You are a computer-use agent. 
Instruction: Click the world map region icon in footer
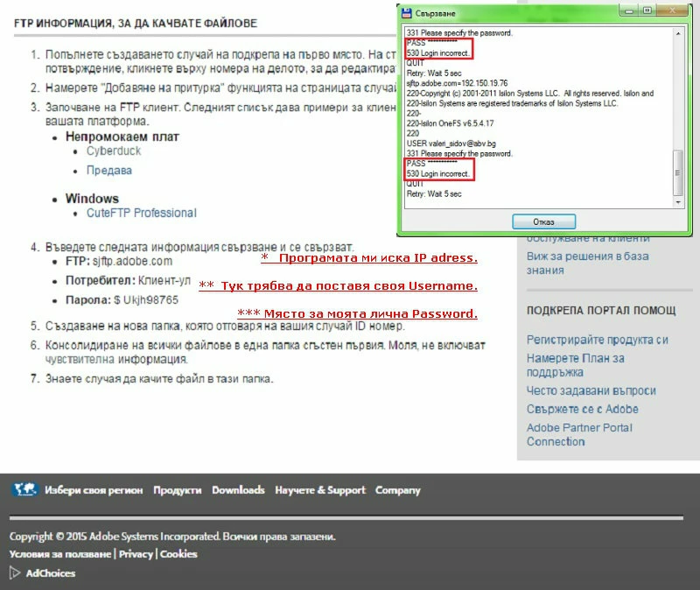24,489
